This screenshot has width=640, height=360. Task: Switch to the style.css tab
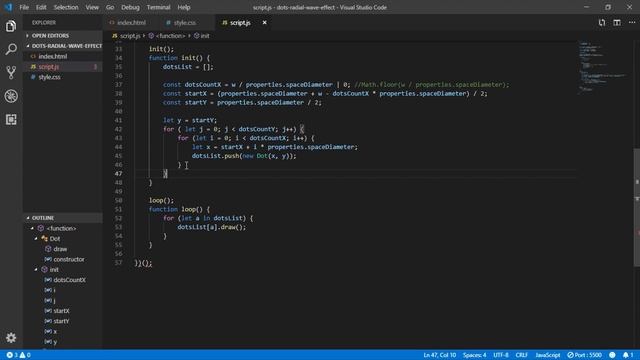click(184, 22)
